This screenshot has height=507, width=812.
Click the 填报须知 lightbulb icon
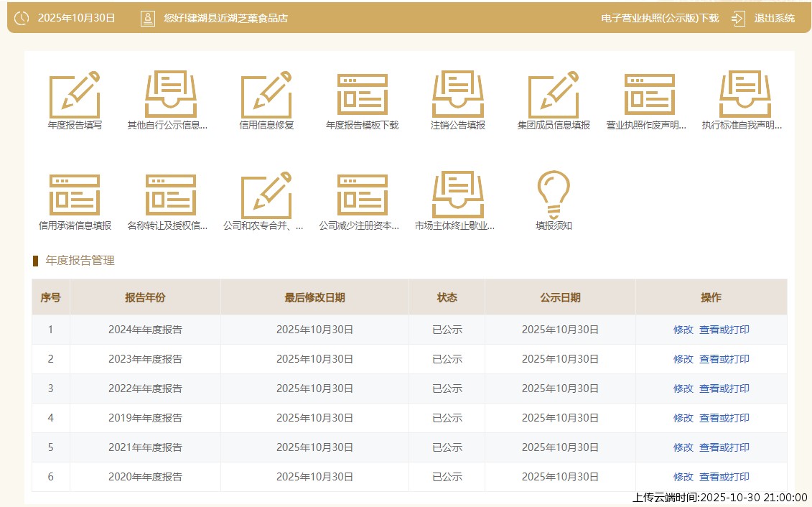click(x=554, y=195)
